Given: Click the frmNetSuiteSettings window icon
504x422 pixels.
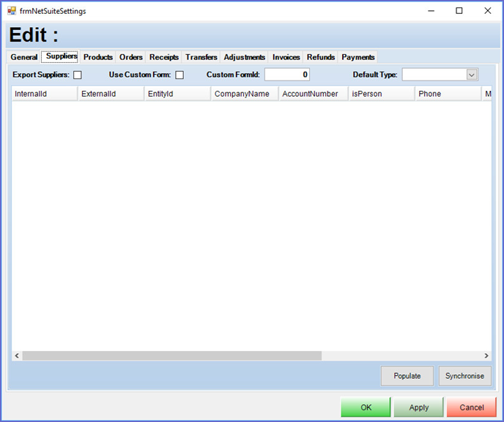Looking at the screenshot, I should [12, 11].
